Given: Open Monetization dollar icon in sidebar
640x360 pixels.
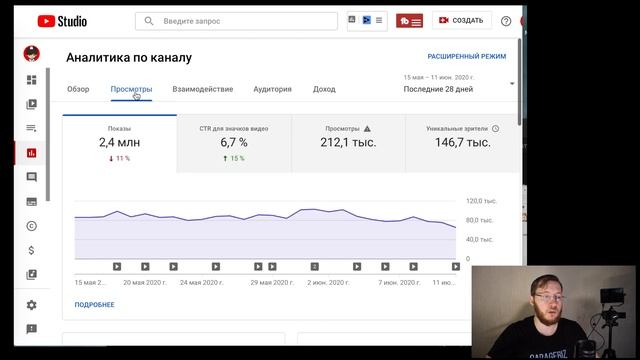Looking at the screenshot, I should point(31,250).
